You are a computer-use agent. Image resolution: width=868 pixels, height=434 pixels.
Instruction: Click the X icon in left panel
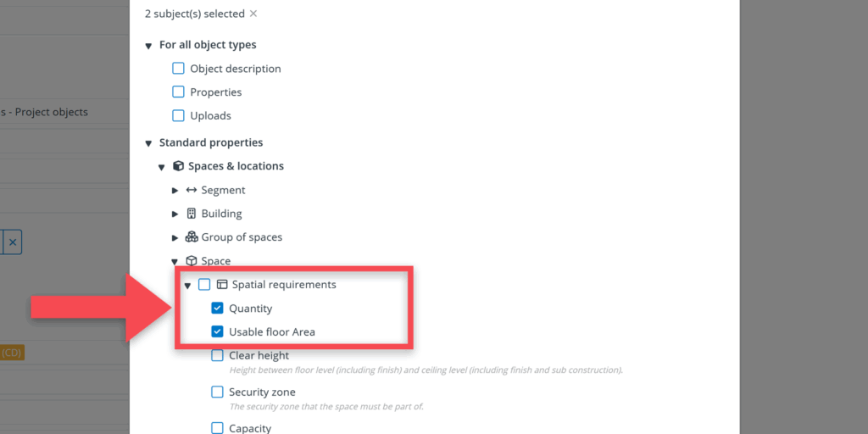[13, 242]
